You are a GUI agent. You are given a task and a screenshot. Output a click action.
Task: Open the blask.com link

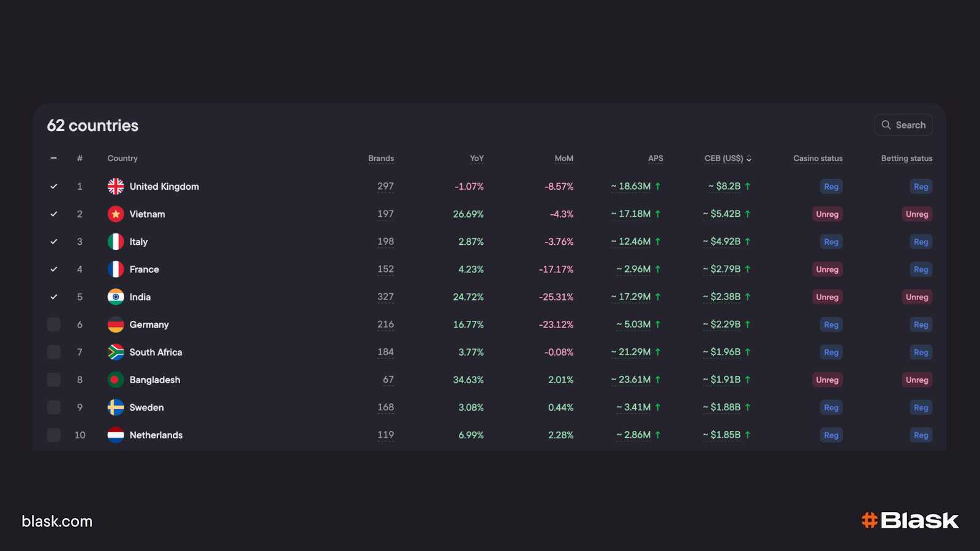click(57, 521)
